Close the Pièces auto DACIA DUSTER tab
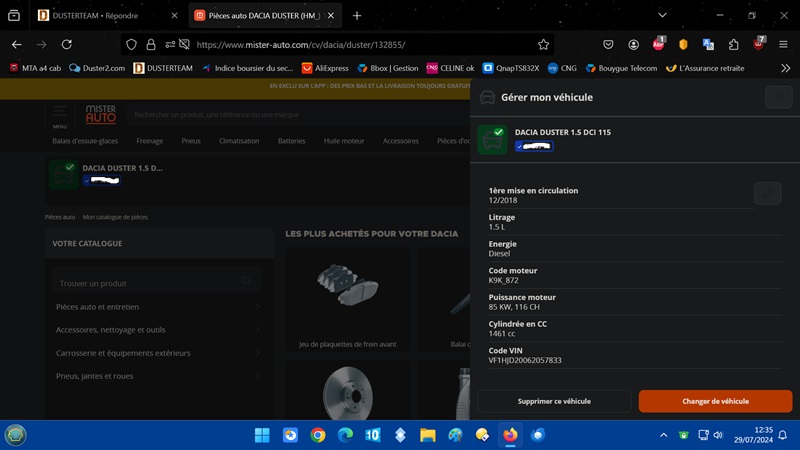Viewport: 800px width, 450px height. point(331,16)
